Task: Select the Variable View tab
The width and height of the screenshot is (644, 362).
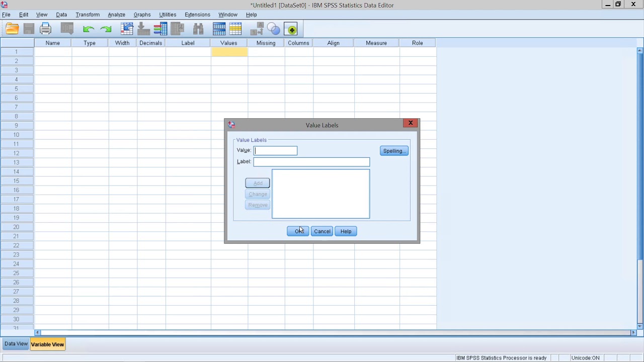Action: point(47,344)
